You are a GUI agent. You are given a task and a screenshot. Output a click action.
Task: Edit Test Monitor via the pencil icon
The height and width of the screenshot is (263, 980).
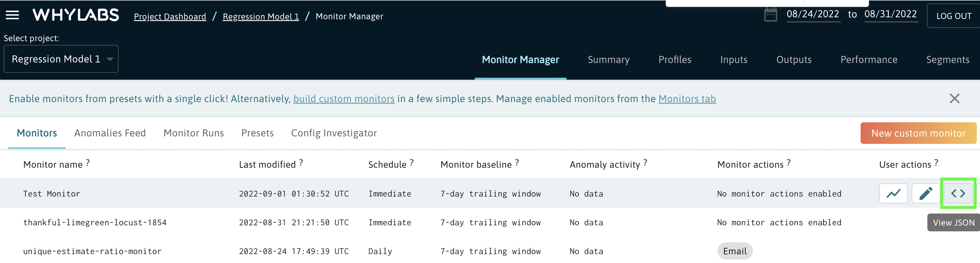coord(926,193)
